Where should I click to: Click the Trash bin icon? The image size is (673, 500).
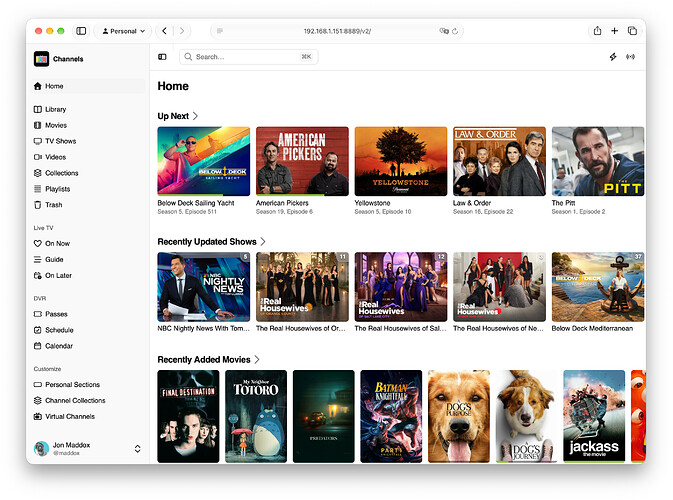[x=38, y=205]
